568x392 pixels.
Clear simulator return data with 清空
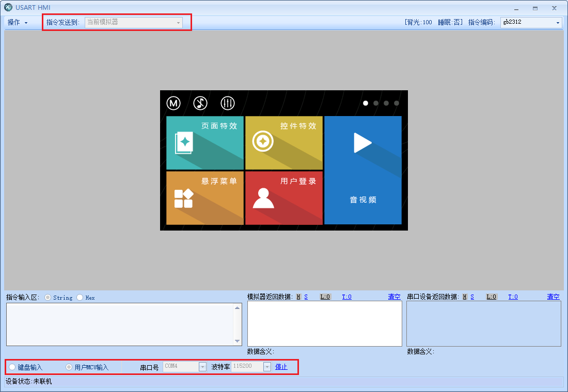click(394, 297)
